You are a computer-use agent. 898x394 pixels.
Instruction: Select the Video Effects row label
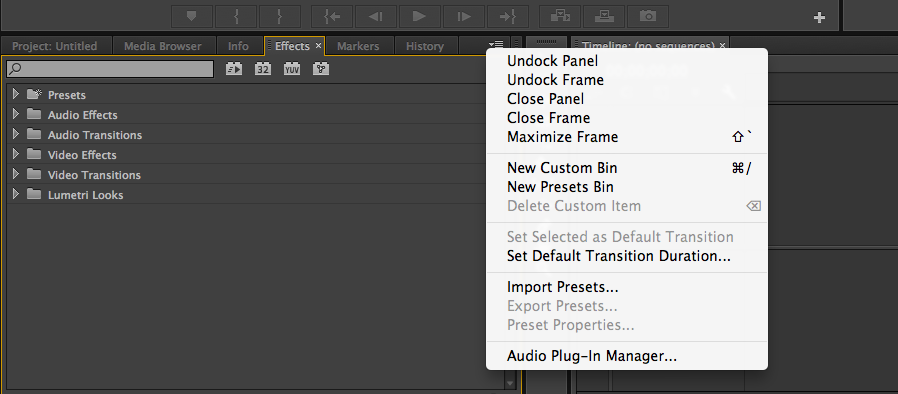pyautogui.click(x=82, y=155)
